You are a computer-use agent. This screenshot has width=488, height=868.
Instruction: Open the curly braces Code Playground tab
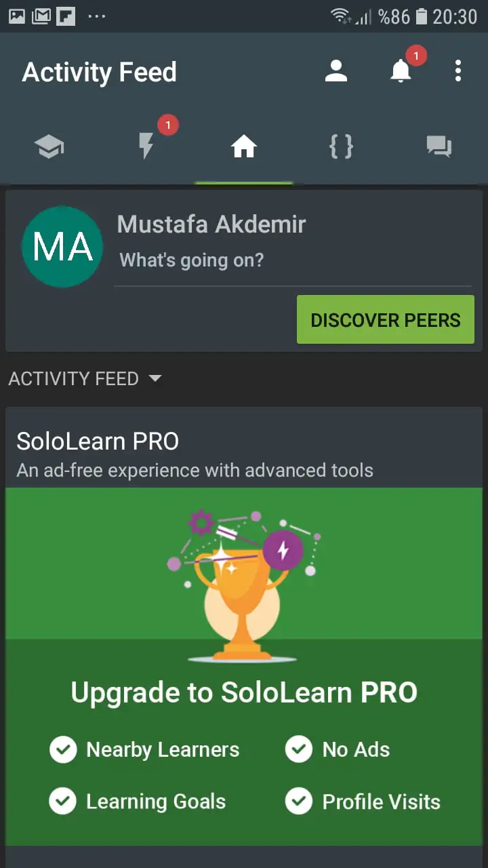[341, 146]
